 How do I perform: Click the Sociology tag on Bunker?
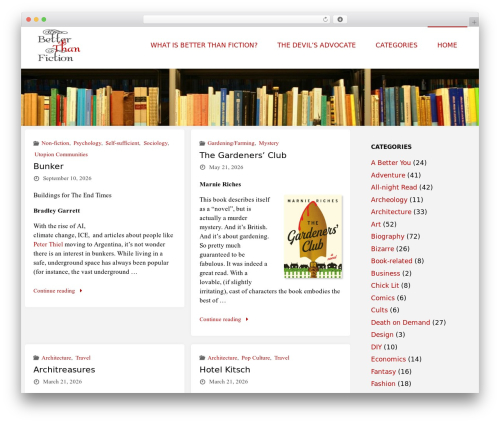[x=156, y=143]
